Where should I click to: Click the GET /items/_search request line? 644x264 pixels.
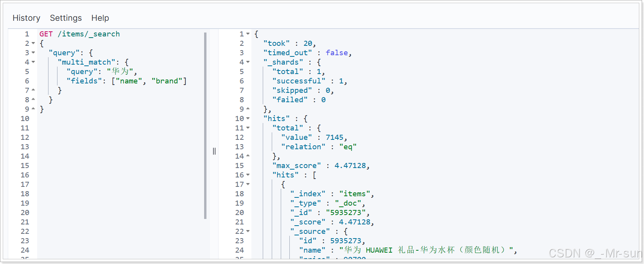80,34
